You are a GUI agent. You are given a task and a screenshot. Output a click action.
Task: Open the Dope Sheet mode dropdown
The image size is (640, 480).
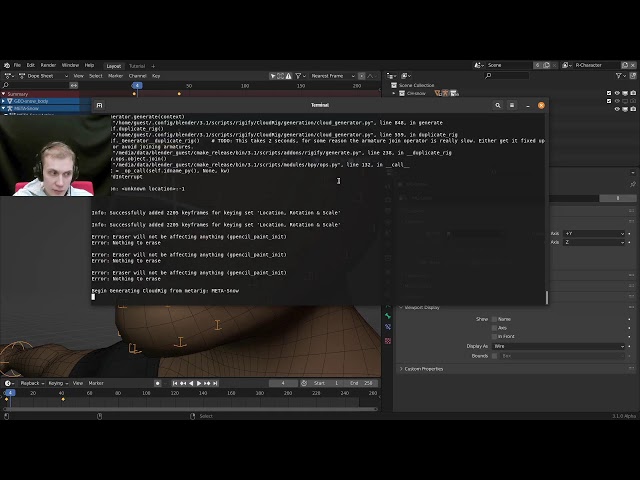pos(43,76)
